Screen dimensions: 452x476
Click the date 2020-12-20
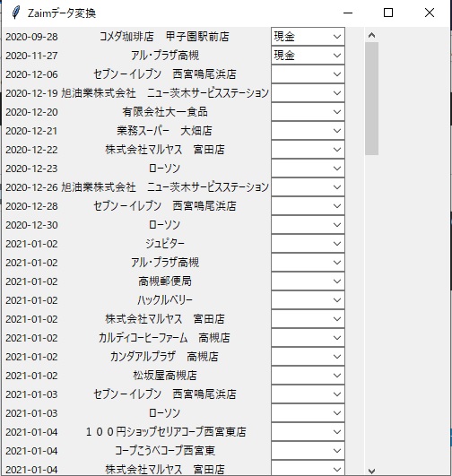(31, 112)
